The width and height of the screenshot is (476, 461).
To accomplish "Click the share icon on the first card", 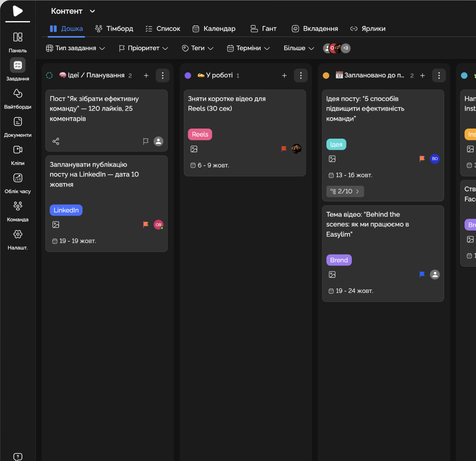I will (x=56, y=141).
